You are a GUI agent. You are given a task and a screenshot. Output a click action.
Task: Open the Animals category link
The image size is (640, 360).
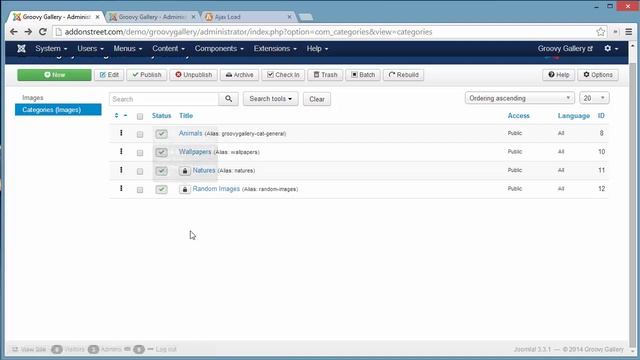(x=190, y=133)
